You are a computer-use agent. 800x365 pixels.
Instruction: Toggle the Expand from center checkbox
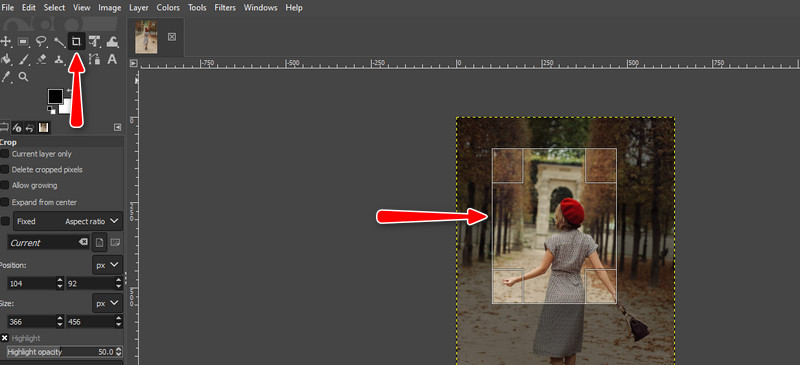5,202
